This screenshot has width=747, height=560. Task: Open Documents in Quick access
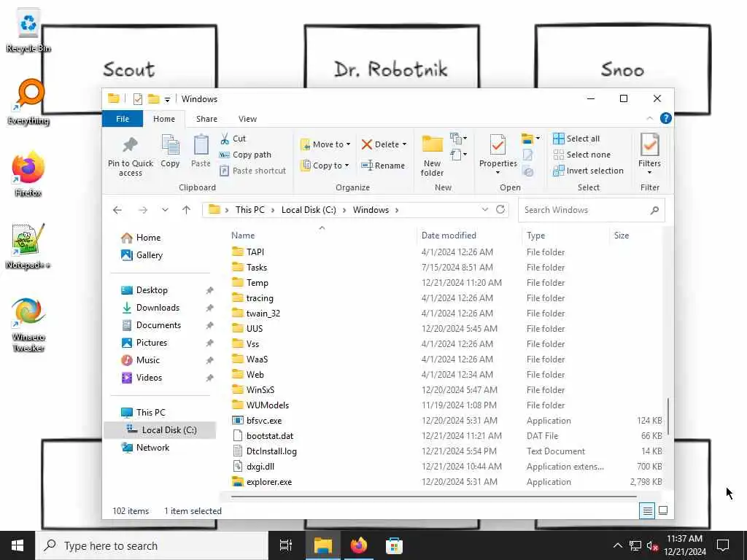tap(152, 325)
